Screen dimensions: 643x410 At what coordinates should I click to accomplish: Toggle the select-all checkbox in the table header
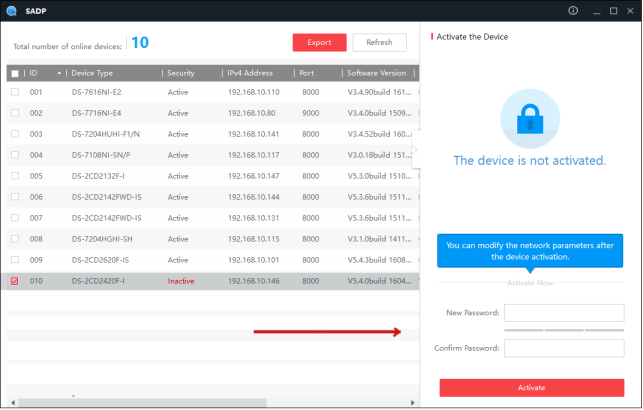pos(15,73)
